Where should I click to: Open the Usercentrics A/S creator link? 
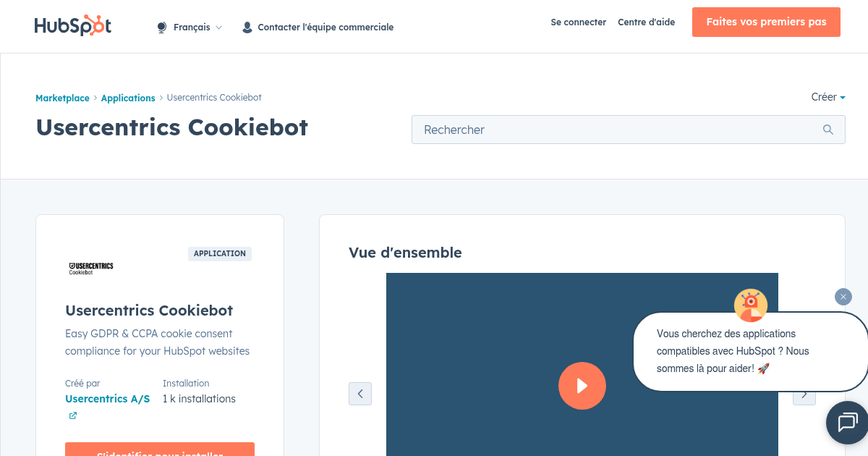coord(108,399)
